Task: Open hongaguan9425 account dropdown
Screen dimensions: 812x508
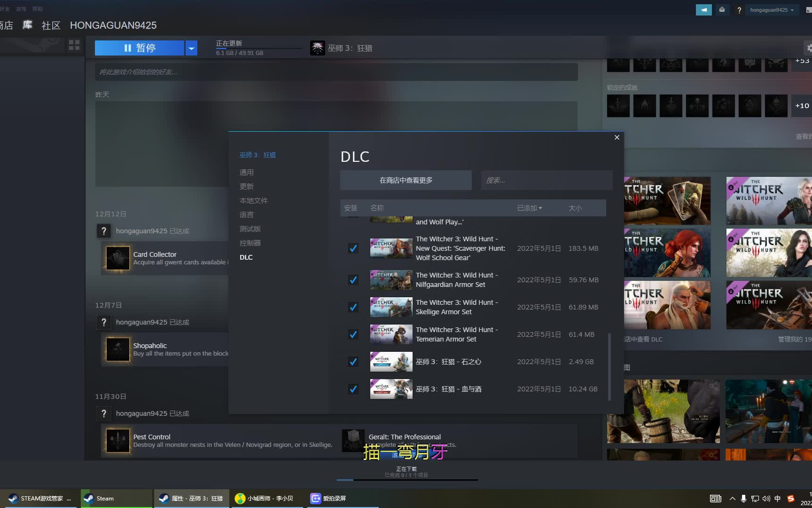Action: point(772,10)
